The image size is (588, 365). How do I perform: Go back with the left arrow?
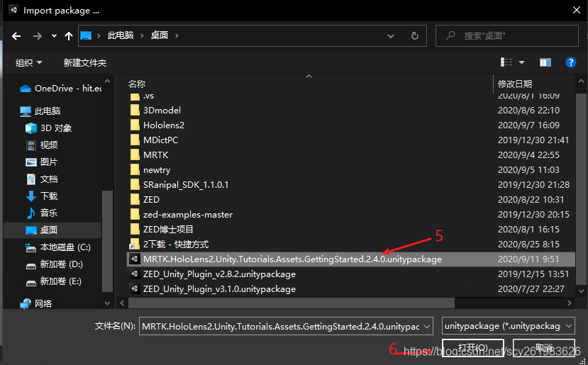16,36
